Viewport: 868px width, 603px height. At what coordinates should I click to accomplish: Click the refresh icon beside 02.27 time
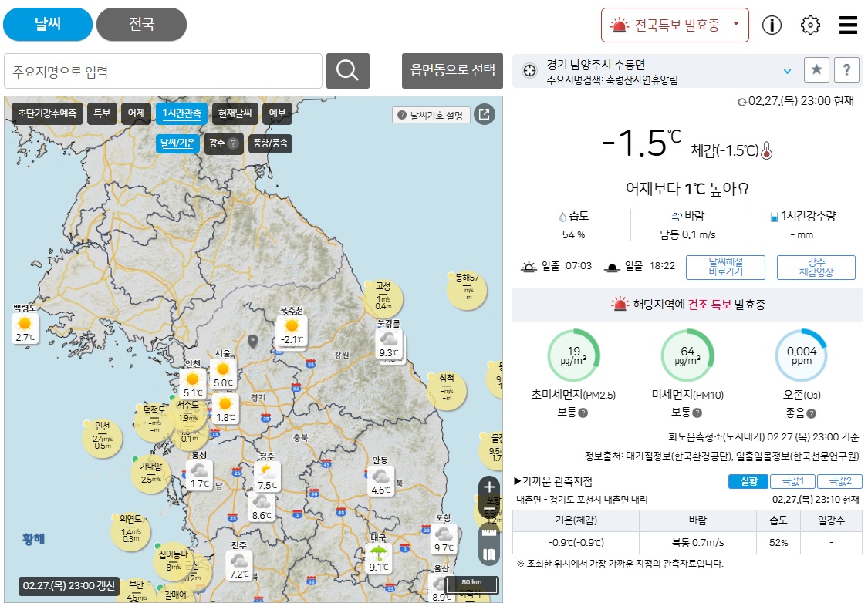tap(741, 102)
